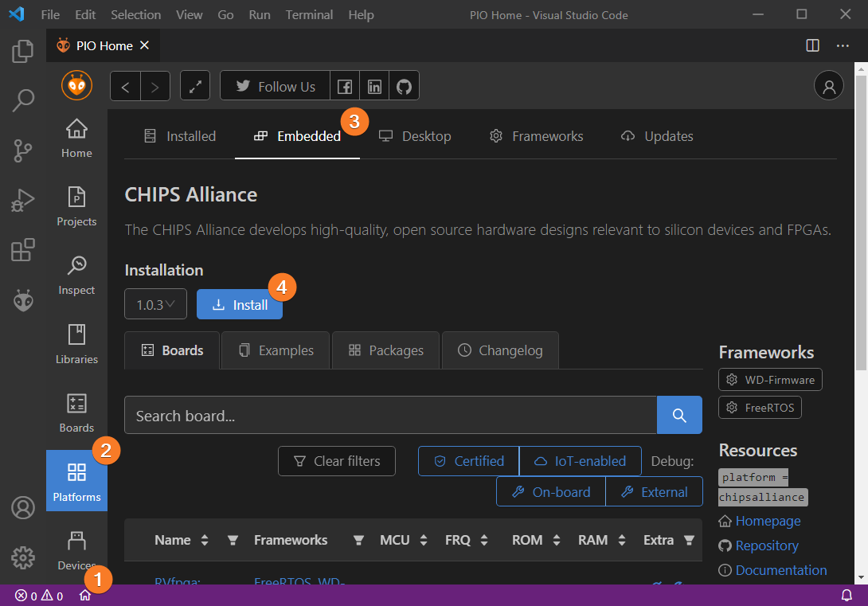Open the Examples tab
This screenshot has height=606, width=868.
(276, 350)
